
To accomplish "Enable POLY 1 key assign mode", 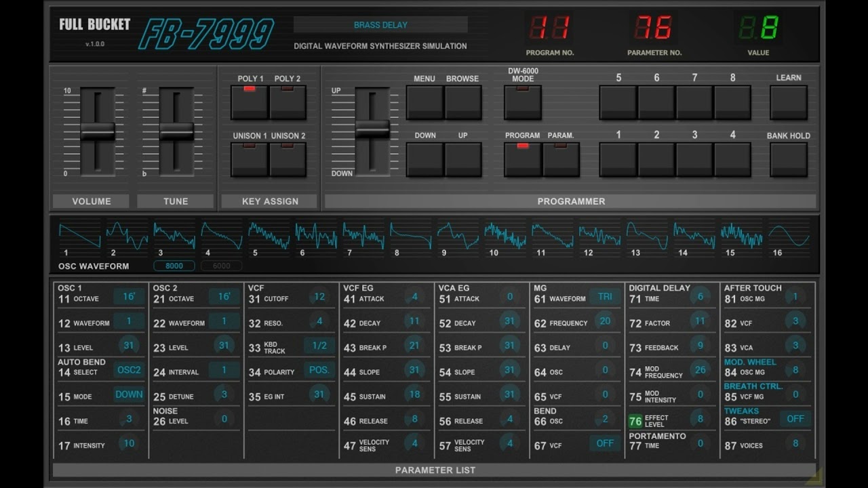I will tap(250, 102).
